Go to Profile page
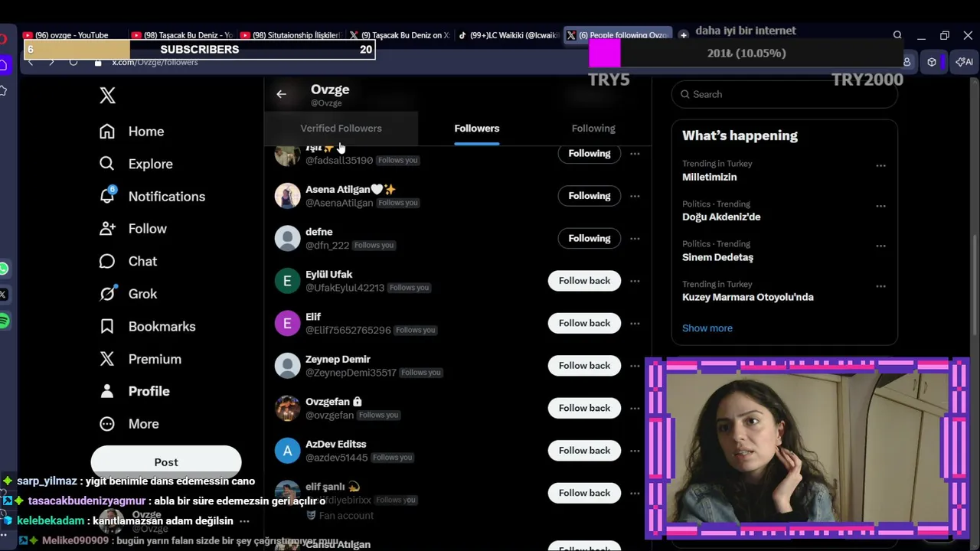This screenshot has height=551, width=980. point(135,391)
